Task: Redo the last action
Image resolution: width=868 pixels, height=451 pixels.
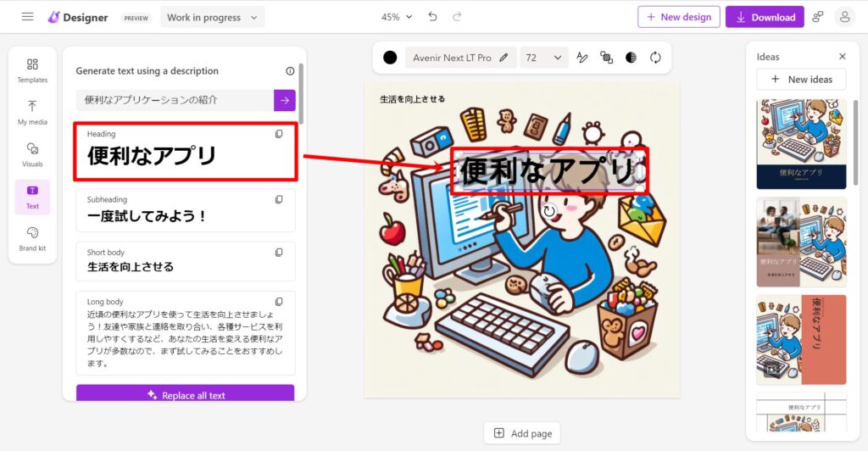Action: [457, 17]
